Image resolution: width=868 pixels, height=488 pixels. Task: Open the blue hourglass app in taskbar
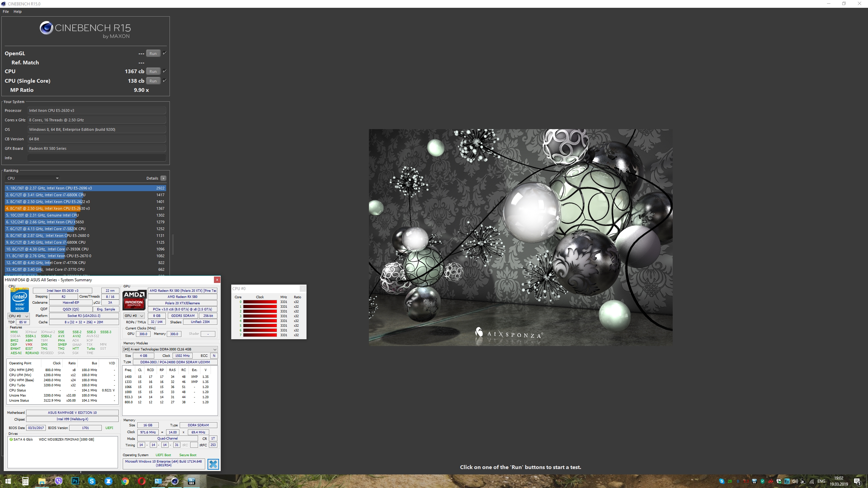108,481
